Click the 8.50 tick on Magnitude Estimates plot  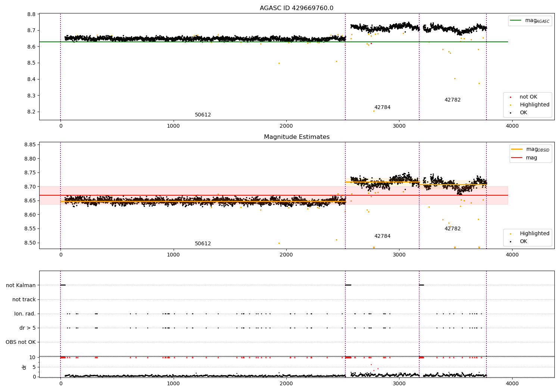tap(30, 243)
